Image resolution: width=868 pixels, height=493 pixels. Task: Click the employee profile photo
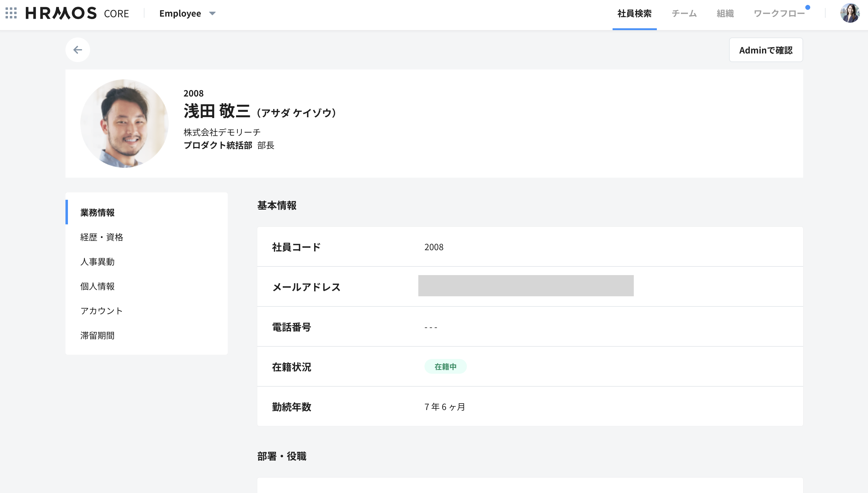[124, 124]
